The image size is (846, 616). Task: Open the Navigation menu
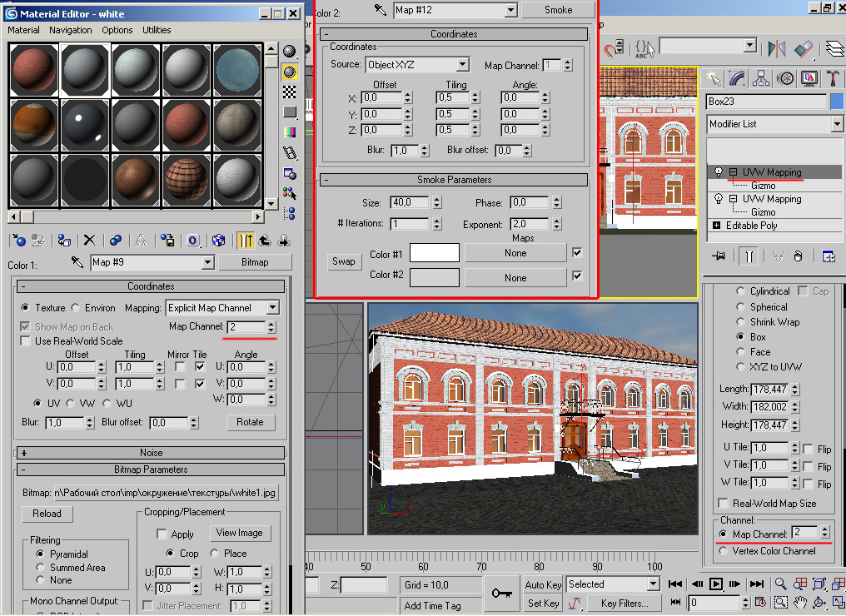click(71, 30)
